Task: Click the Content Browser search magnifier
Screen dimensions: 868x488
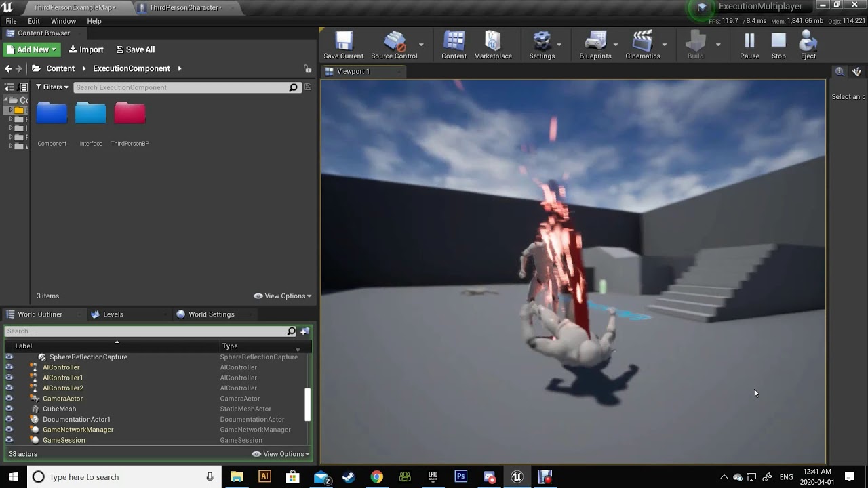Action: pyautogui.click(x=293, y=87)
